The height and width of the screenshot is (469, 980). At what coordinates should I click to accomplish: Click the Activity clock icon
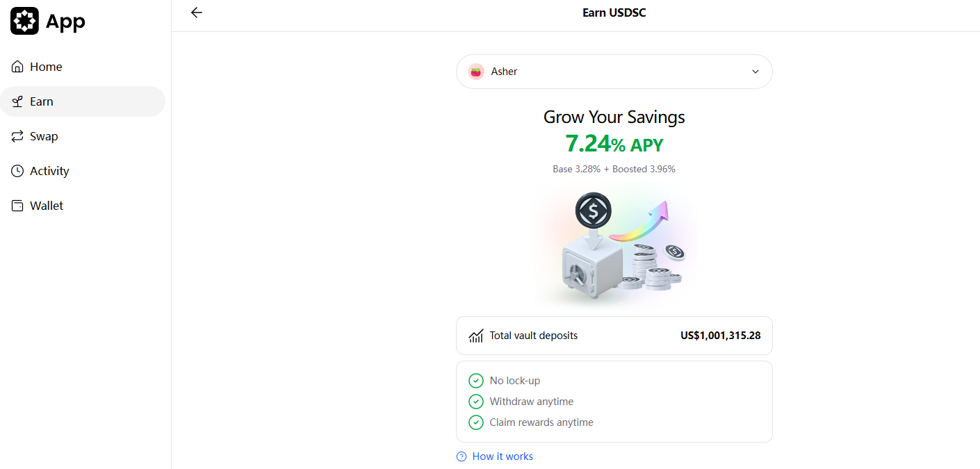pos(17,170)
